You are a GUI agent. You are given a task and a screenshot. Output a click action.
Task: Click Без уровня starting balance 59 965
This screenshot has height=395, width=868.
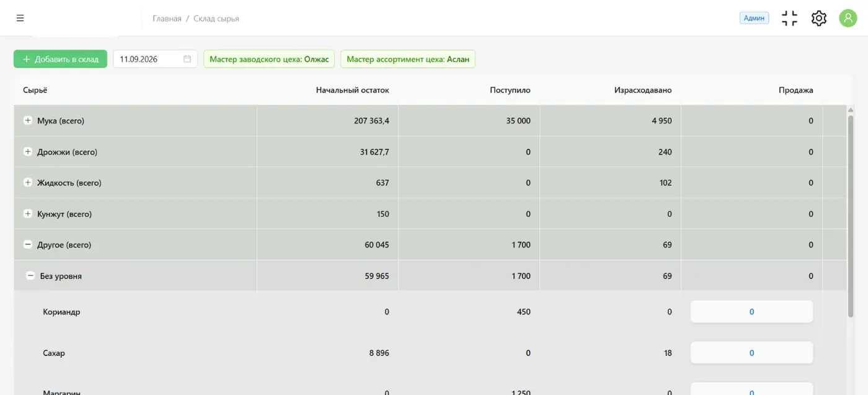(x=377, y=276)
